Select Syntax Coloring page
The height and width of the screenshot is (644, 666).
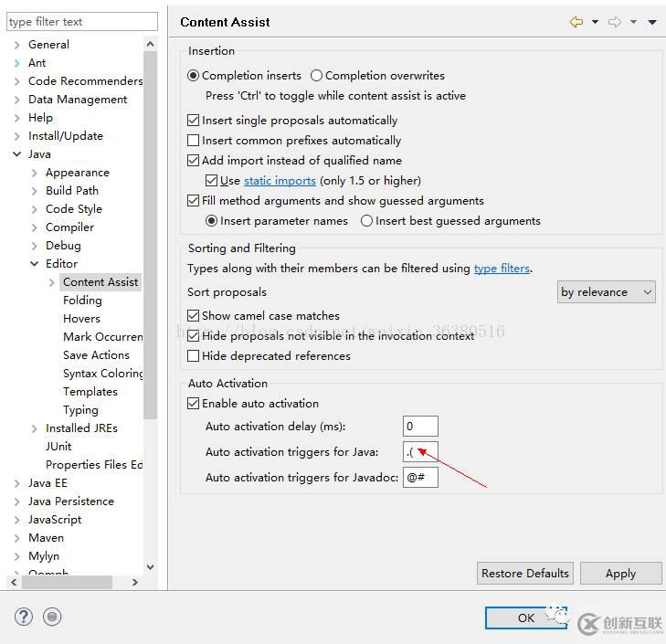103,374
